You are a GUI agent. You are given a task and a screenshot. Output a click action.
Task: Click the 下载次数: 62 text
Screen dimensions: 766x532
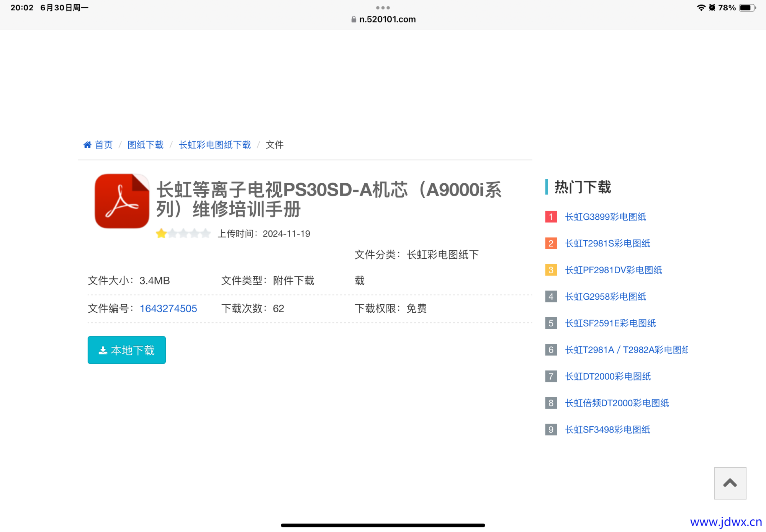click(x=252, y=308)
